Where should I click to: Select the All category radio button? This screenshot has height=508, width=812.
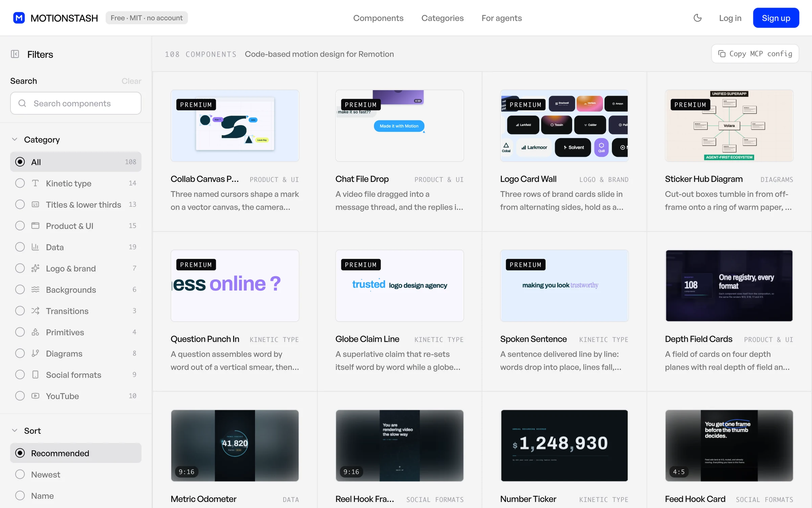click(x=20, y=162)
